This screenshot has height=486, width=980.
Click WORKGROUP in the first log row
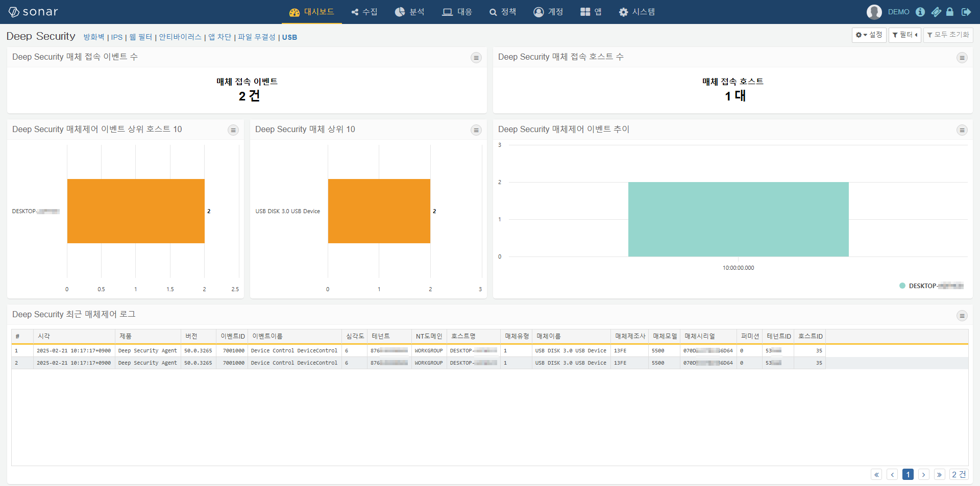tap(429, 351)
